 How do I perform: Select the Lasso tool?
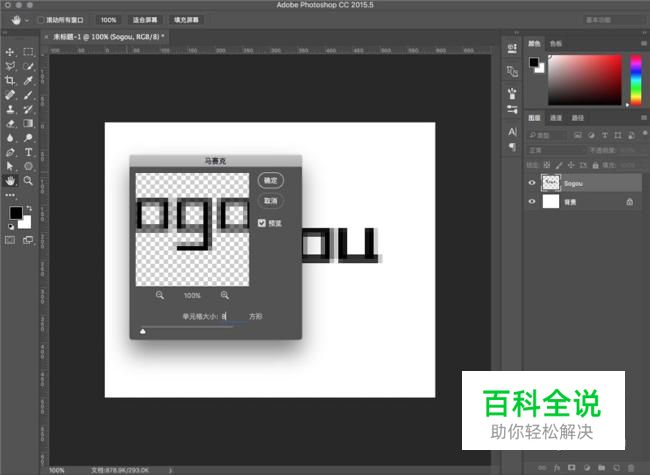[10, 66]
